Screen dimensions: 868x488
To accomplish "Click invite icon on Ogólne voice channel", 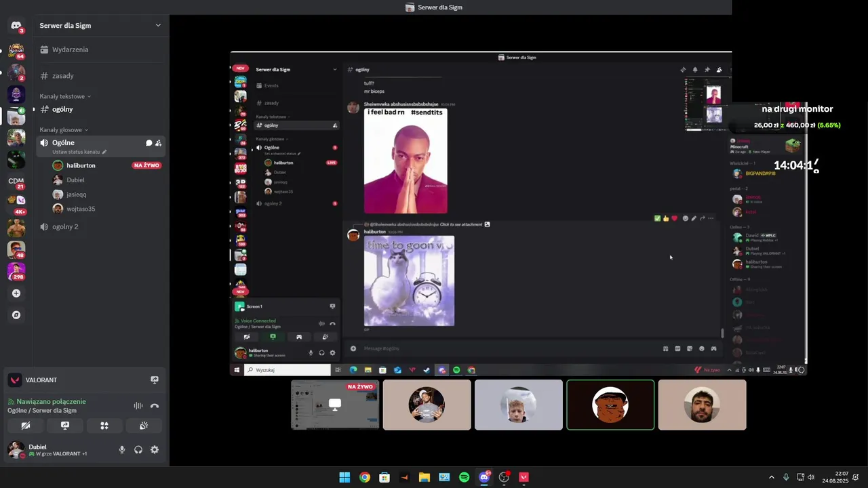I will pyautogui.click(x=158, y=143).
